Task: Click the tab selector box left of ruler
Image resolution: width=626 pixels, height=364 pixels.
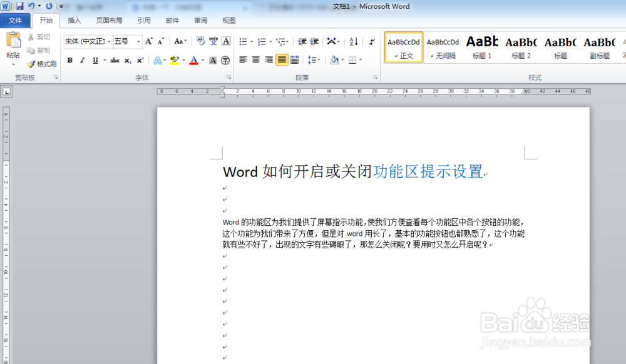Action: pos(7,92)
